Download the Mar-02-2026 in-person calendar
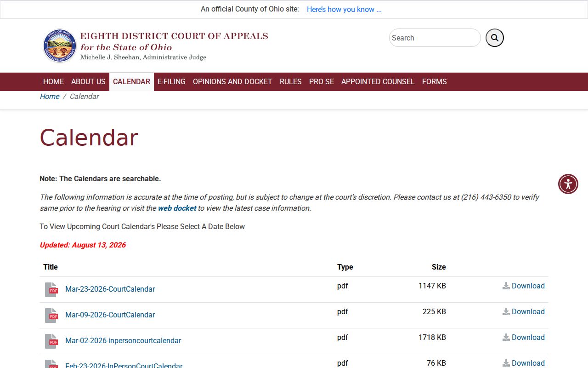 (523, 337)
